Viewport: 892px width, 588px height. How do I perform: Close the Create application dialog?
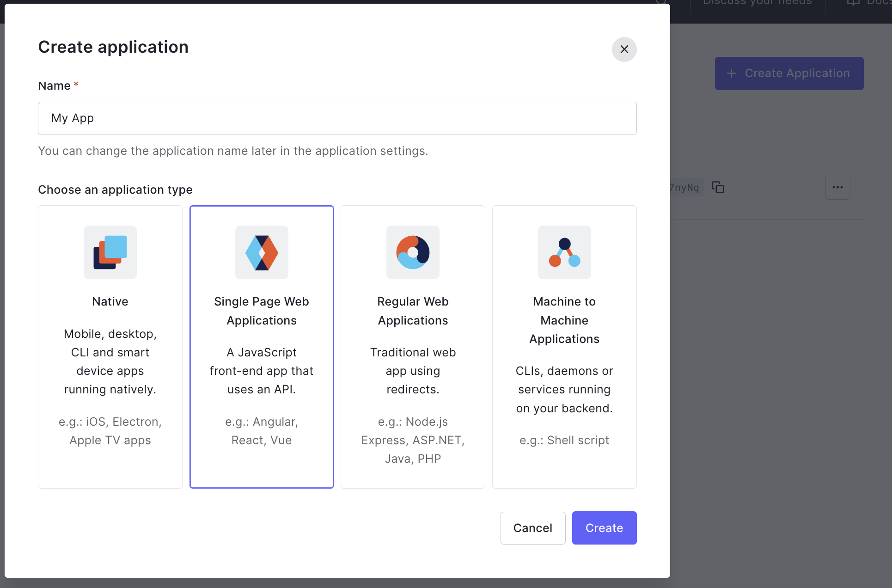click(624, 49)
